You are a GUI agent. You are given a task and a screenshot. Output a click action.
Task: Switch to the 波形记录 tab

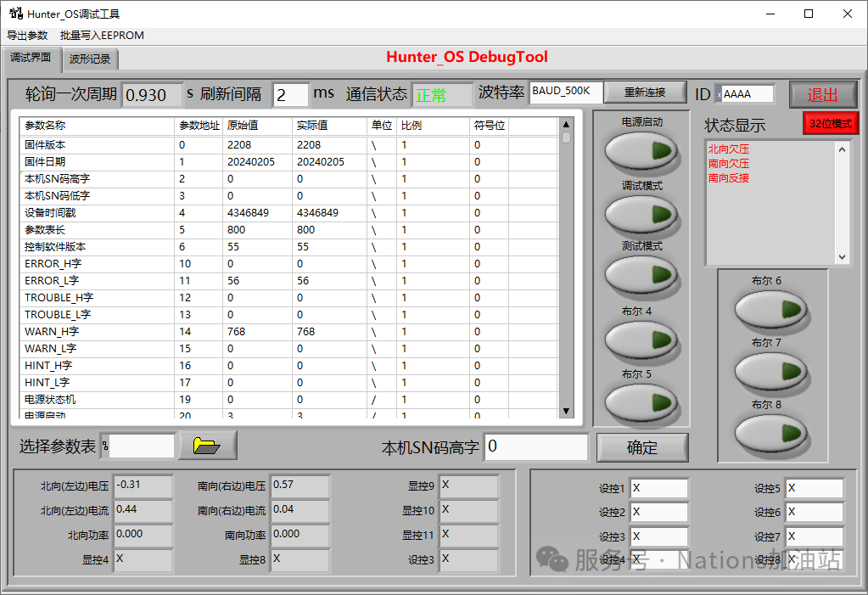[90, 59]
